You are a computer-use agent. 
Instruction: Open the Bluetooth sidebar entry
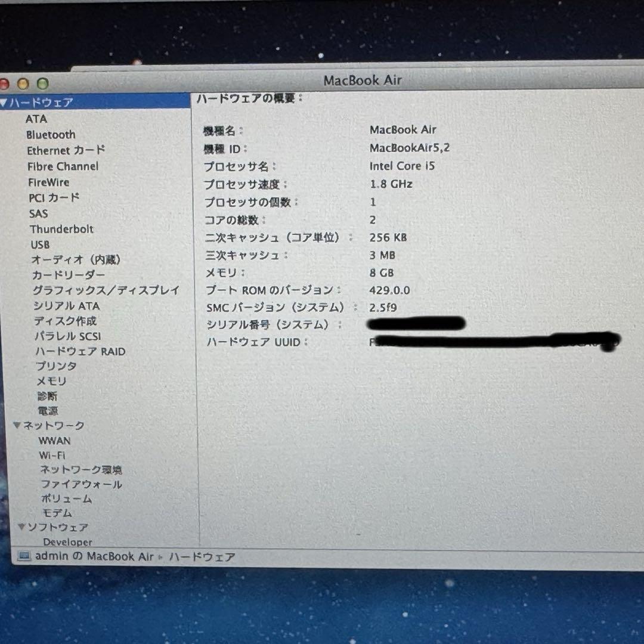[51, 135]
